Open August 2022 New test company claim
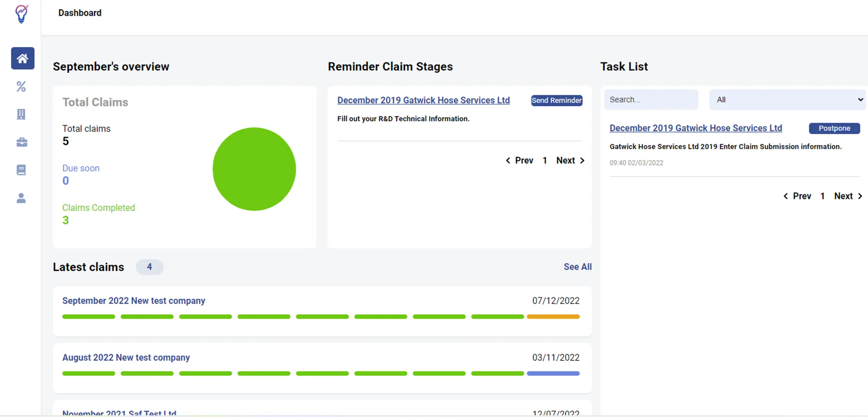 (126, 358)
